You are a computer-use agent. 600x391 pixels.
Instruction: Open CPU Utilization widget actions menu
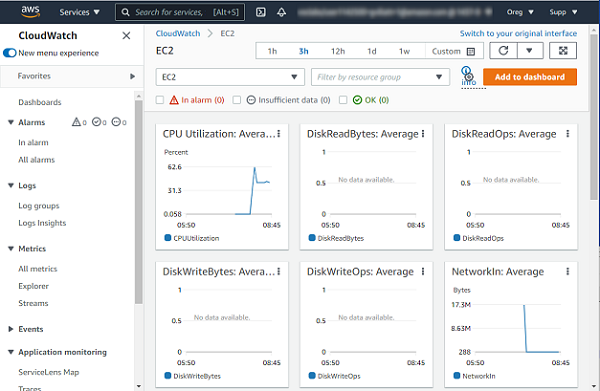[279, 134]
